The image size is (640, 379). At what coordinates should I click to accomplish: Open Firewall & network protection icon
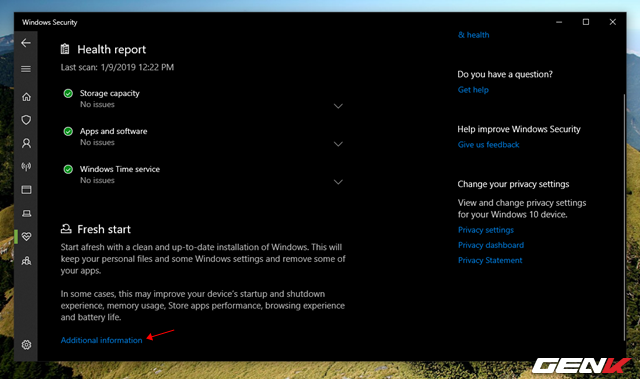26,166
